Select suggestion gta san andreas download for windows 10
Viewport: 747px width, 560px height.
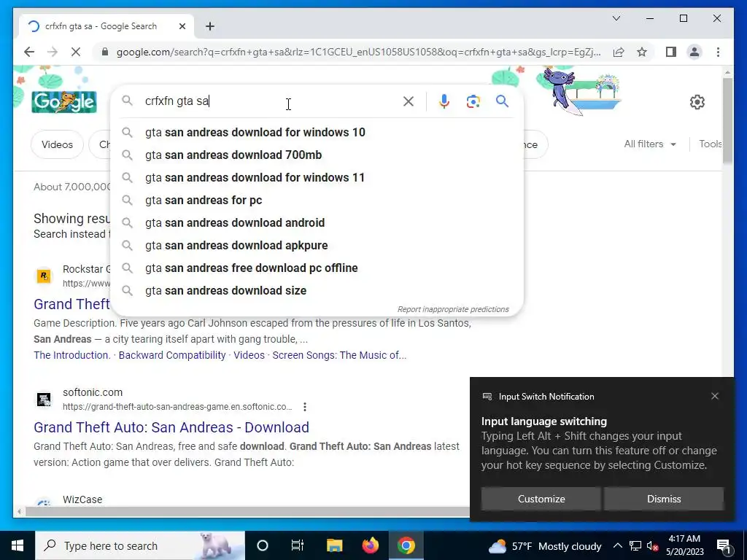pyautogui.click(x=317, y=133)
